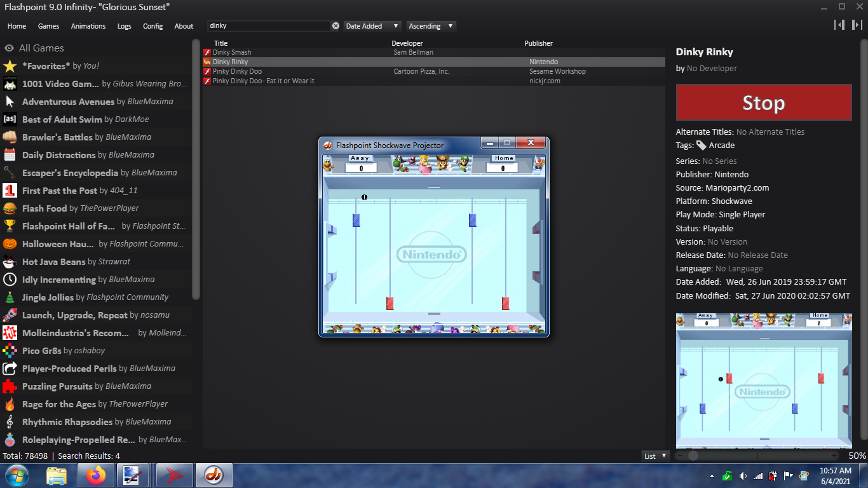Toggle the left sidebar panel icon
The height and width of the screenshot is (488, 868).
839,25
